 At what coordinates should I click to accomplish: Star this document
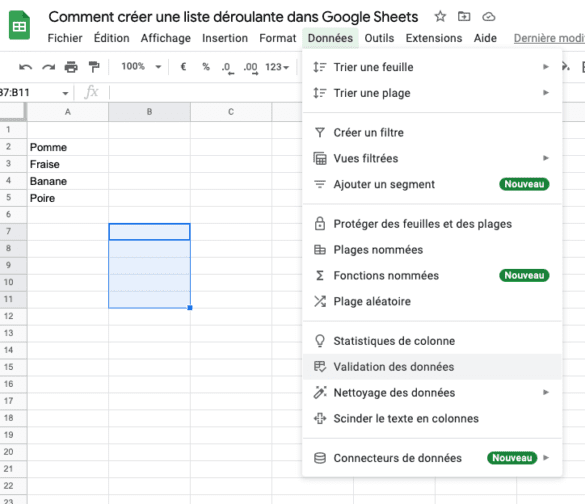(x=440, y=16)
